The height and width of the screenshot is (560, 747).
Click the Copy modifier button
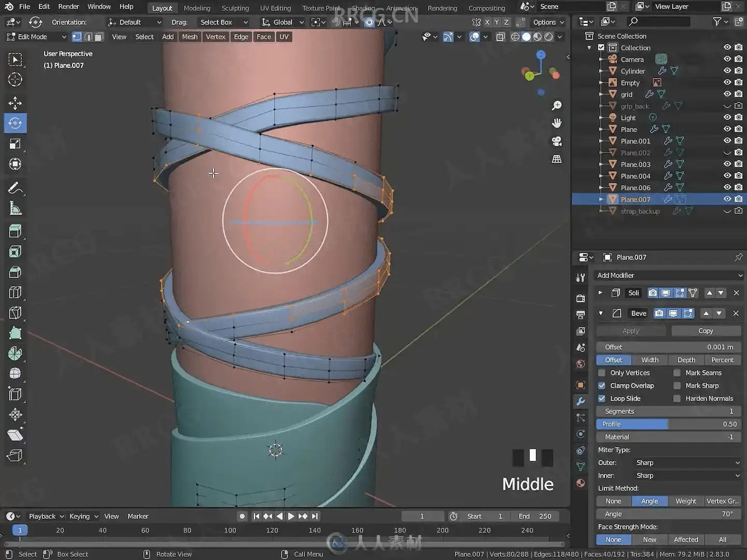(x=706, y=331)
